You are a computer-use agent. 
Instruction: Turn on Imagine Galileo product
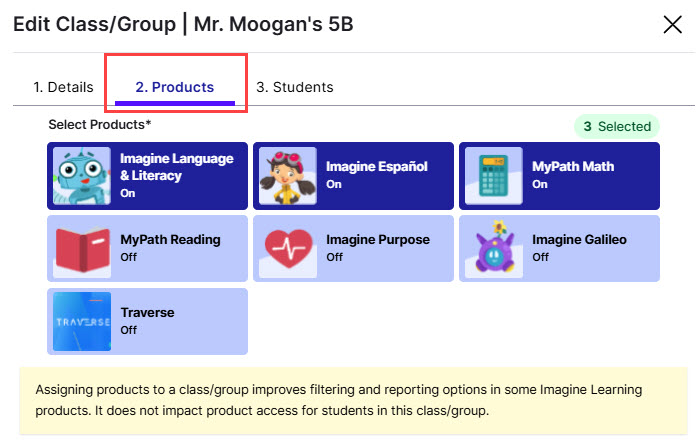pyautogui.click(x=559, y=249)
